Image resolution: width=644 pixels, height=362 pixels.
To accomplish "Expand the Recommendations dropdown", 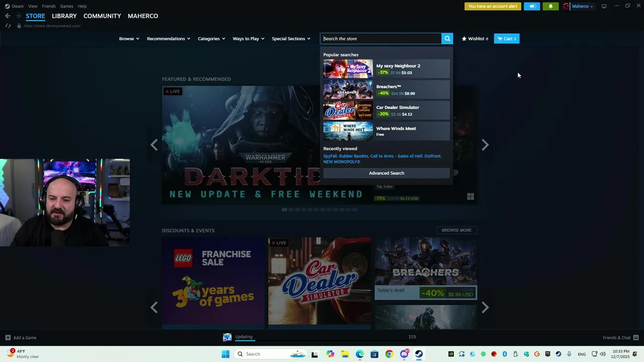I will (x=169, y=39).
